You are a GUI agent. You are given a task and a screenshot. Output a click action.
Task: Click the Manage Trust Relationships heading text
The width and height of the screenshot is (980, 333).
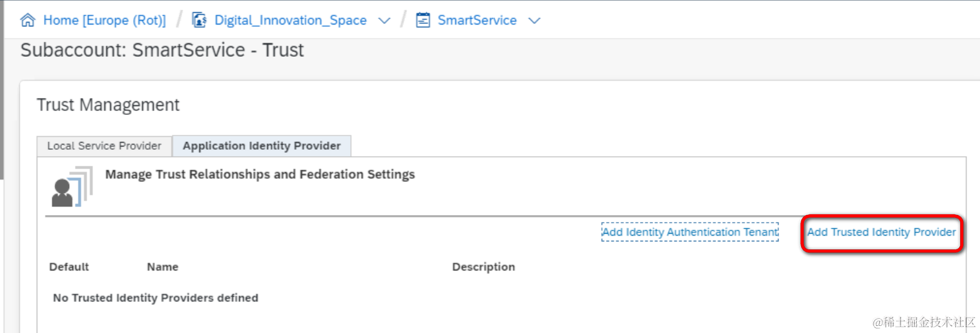pos(260,174)
